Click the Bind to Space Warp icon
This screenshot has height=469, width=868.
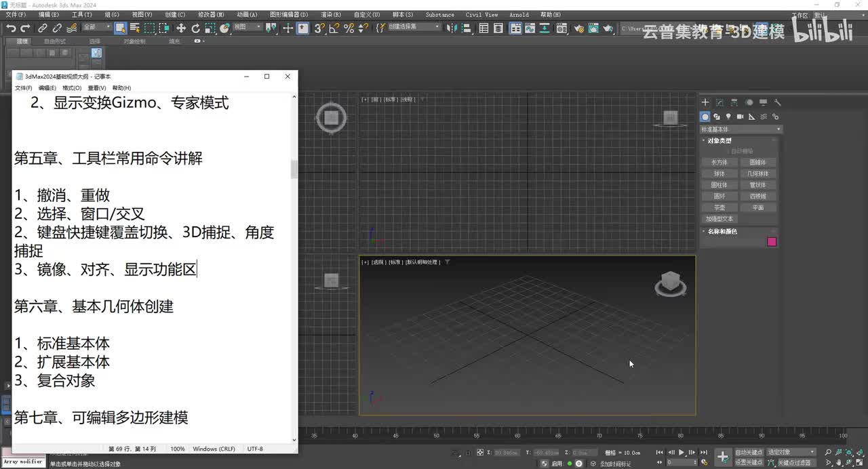pyautogui.click(x=71, y=28)
